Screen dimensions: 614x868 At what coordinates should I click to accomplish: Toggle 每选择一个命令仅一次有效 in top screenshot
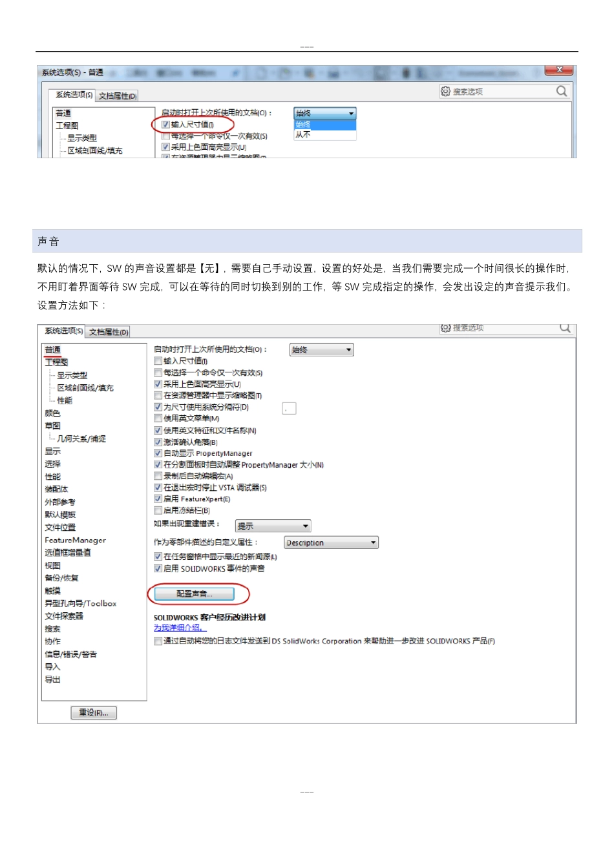pyautogui.click(x=165, y=136)
